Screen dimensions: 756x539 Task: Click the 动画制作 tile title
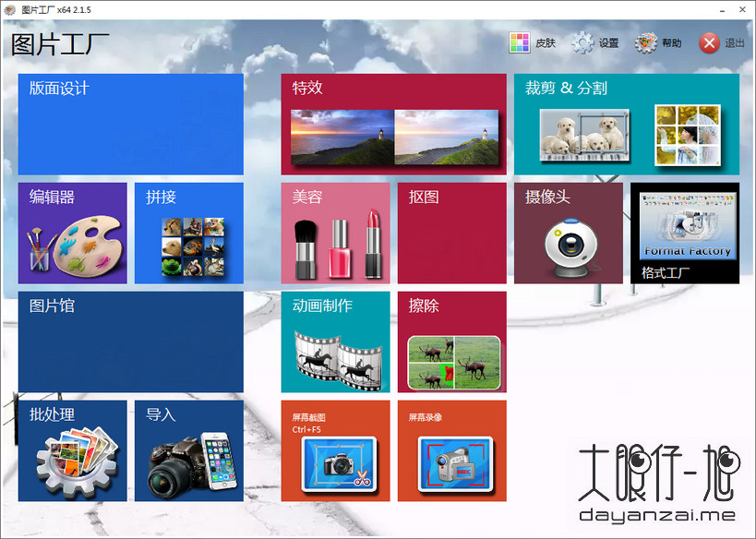point(322,305)
